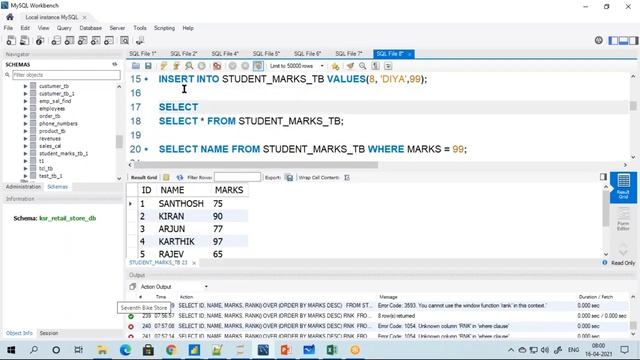Click the beautify query broom icon
The width and height of the screenshot is (640, 360).
350,66
